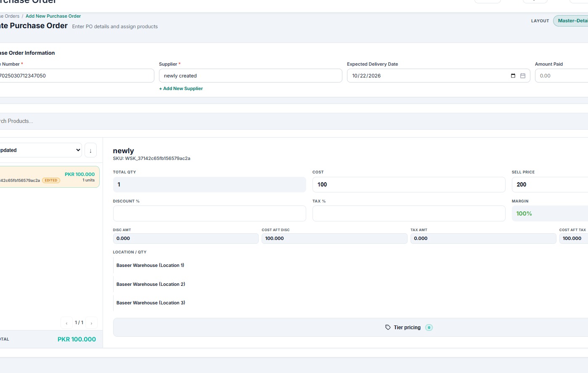Click the tier pricing count badge
Screen dimensions: 588x373
point(429,328)
